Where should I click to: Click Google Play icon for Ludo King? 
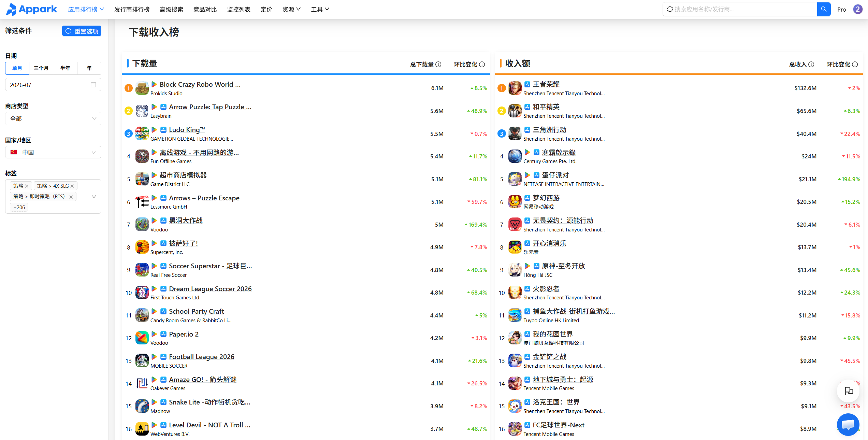click(x=154, y=130)
